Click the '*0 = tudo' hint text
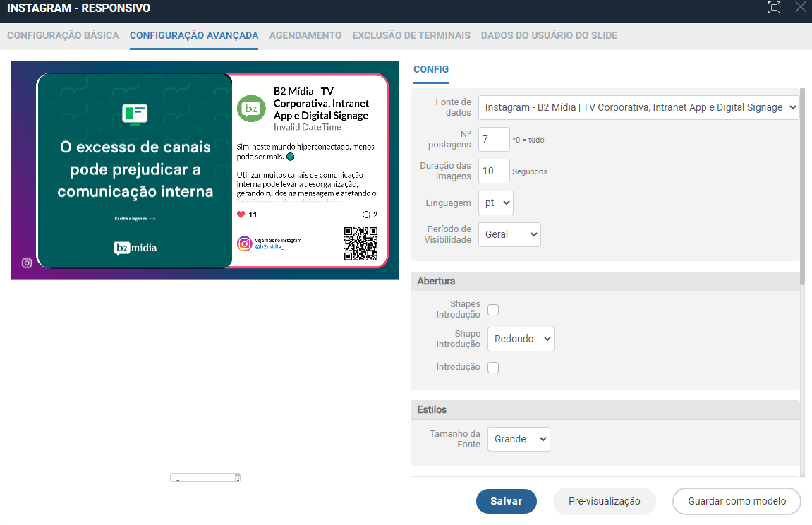Screen dimensions: 812x525 tap(528, 140)
